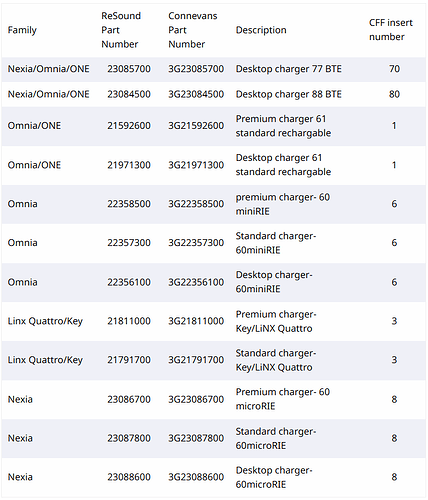Click CFF insert number 70
Viewport: 428px width, 500px height.
pyautogui.click(x=394, y=69)
